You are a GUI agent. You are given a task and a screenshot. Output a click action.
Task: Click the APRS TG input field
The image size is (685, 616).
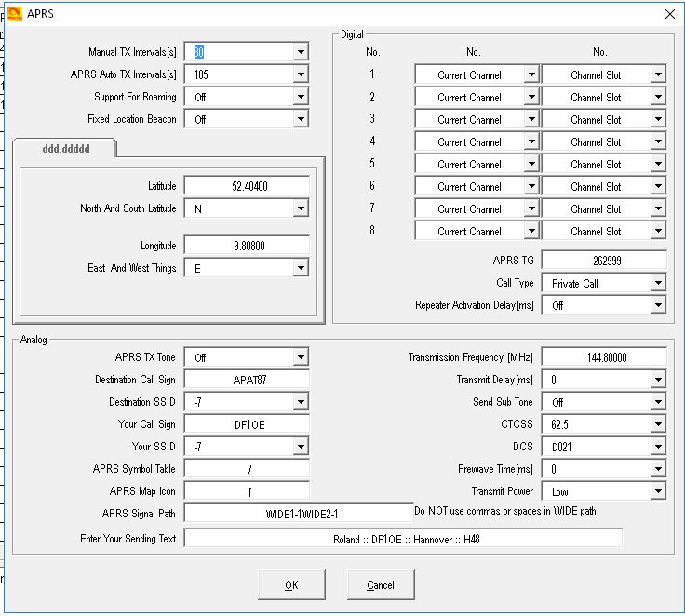click(x=604, y=261)
